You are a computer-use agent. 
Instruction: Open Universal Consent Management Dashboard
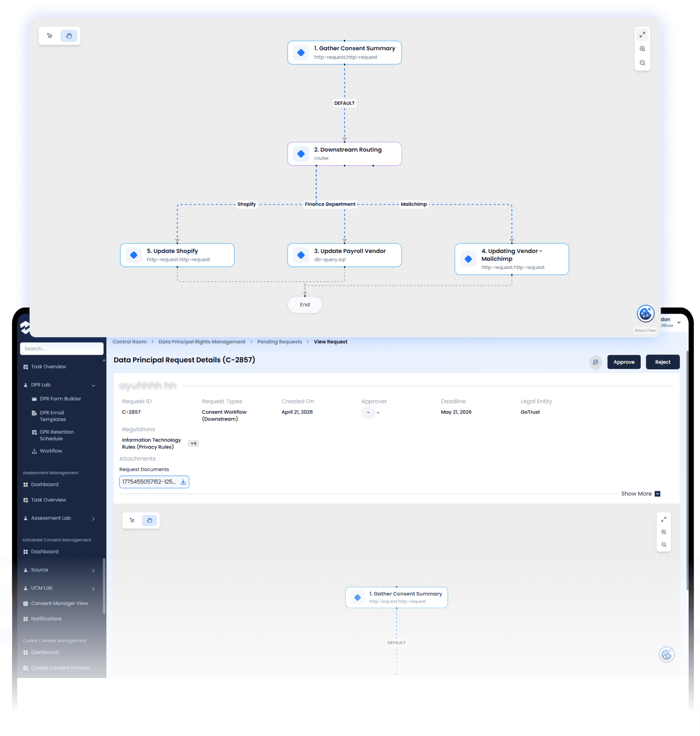coord(45,552)
